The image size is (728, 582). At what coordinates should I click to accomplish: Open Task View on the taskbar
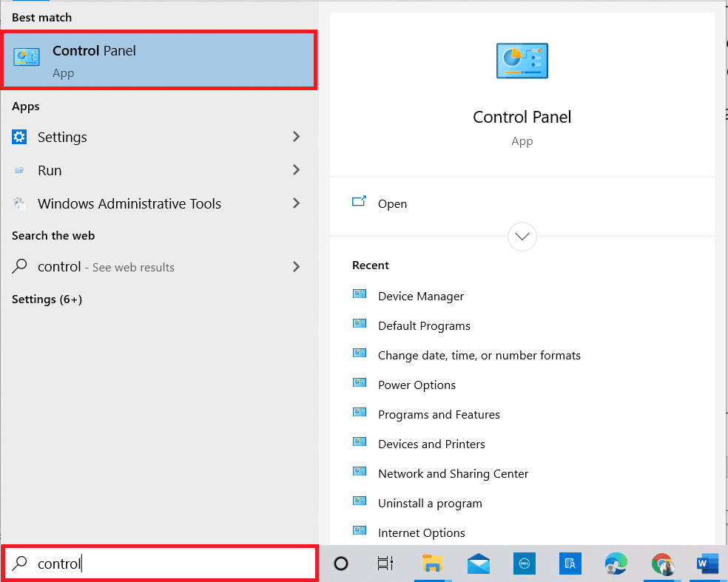(x=385, y=564)
